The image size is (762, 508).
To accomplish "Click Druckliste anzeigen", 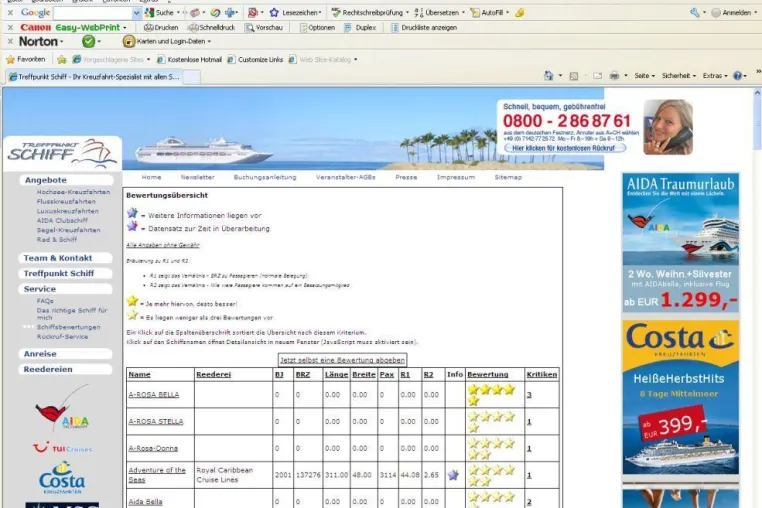I will coord(424,28).
